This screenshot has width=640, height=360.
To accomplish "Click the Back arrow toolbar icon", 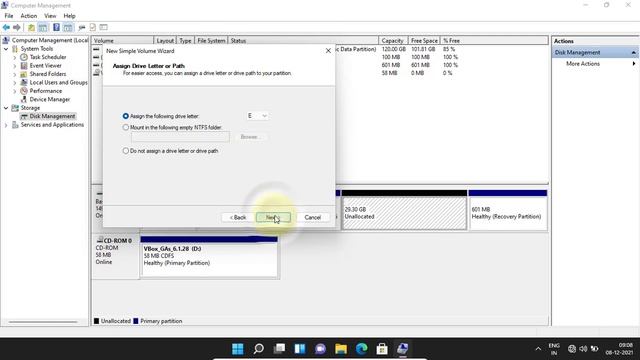I will (6, 27).
